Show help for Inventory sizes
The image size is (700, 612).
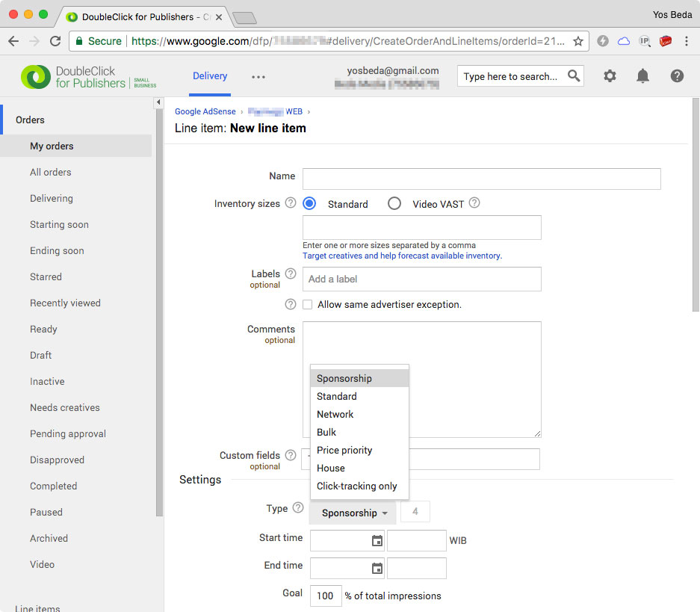[291, 203]
